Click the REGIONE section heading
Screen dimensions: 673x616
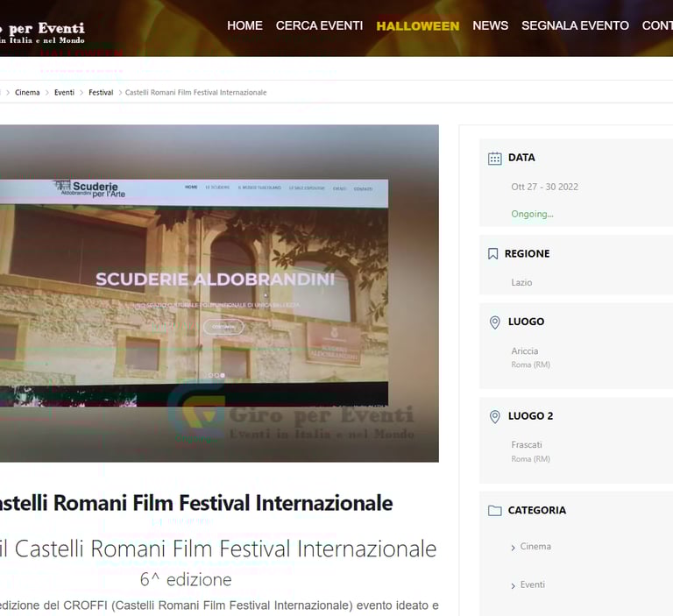(527, 254)
